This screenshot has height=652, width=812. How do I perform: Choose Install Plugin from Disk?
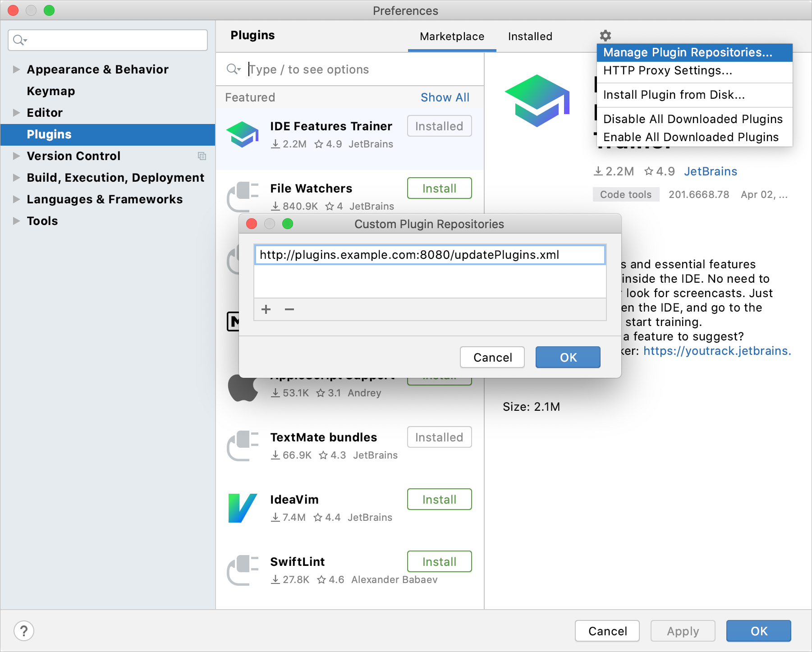tap(694, 95)
